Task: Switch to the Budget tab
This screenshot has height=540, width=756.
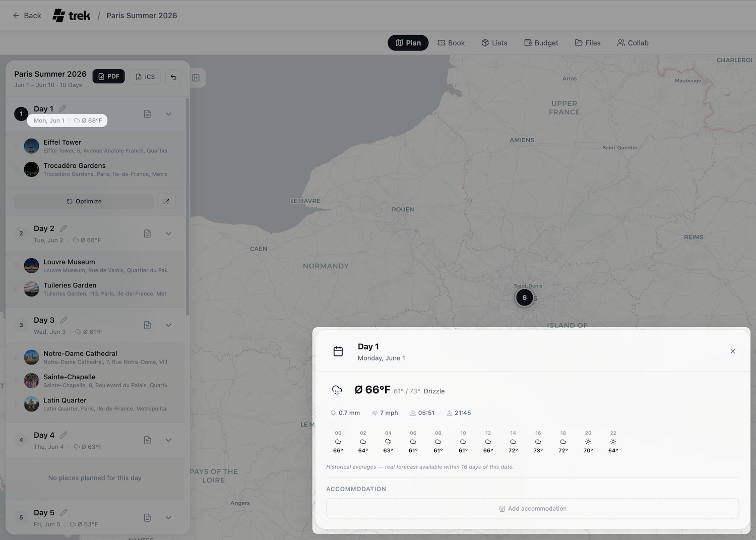Action: (541, 43)
